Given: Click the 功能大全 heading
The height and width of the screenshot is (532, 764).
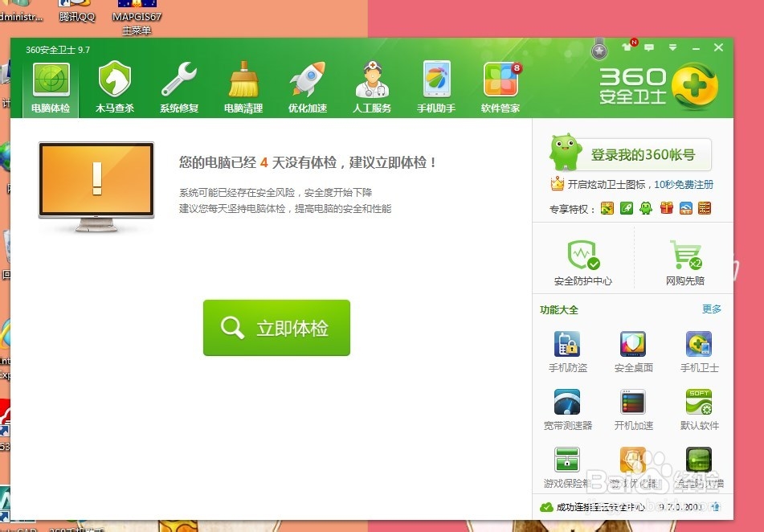Looking at the screenshot, I should click(559, 309).
